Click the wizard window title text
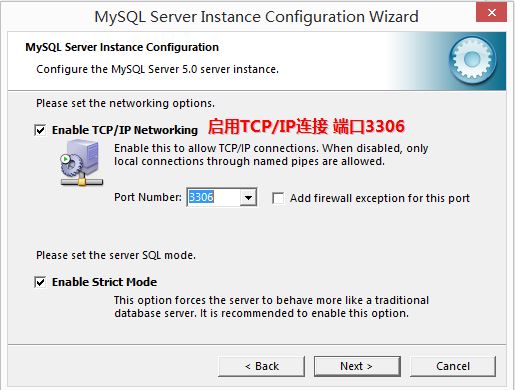 (256, 17)
